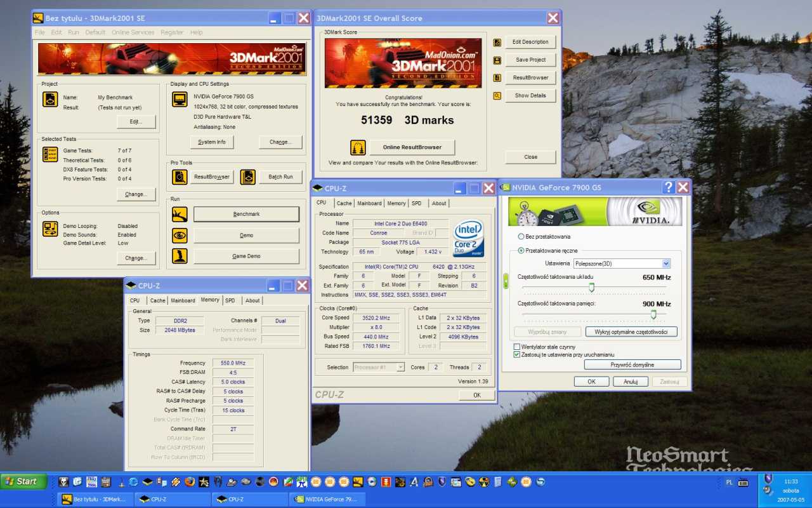The width and height of the screenshot is (812, 508).
Task: Open the File menu in 3DMark2001
Action: point(39,32)
